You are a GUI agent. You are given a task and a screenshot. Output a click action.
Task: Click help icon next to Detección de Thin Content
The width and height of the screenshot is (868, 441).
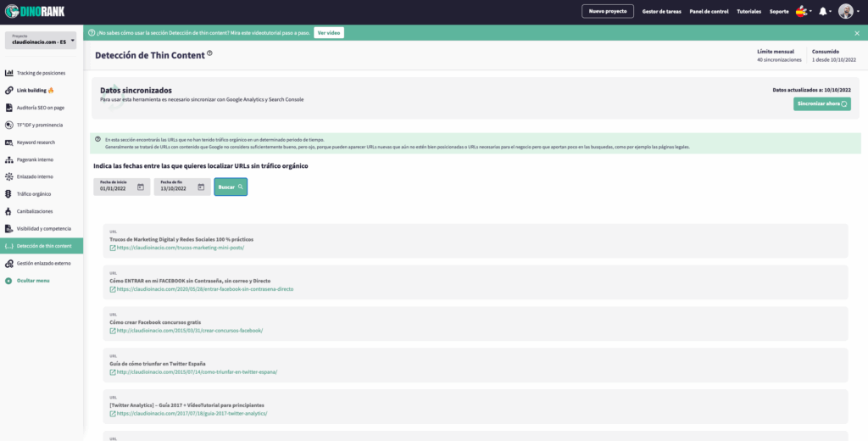pos(209,53)
